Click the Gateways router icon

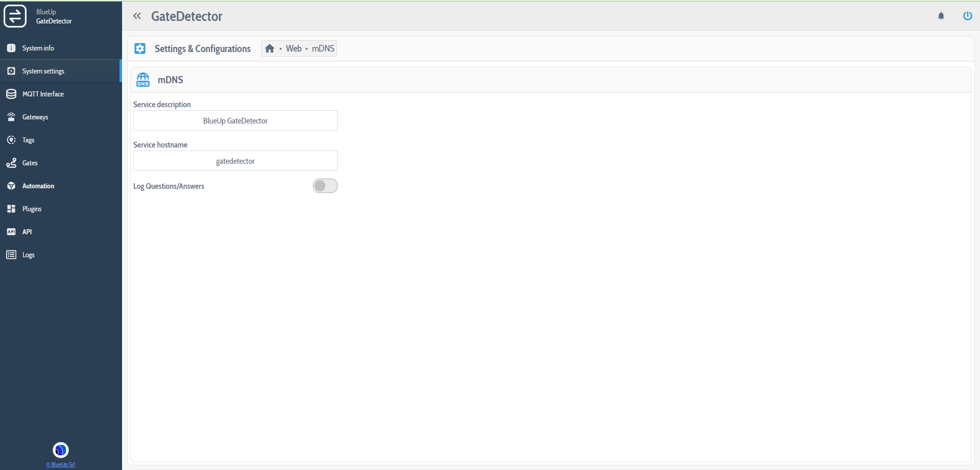(11, 117)
